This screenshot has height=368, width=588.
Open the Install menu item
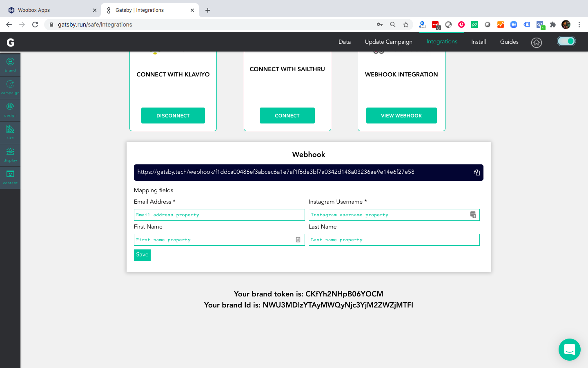pos(479,42)
